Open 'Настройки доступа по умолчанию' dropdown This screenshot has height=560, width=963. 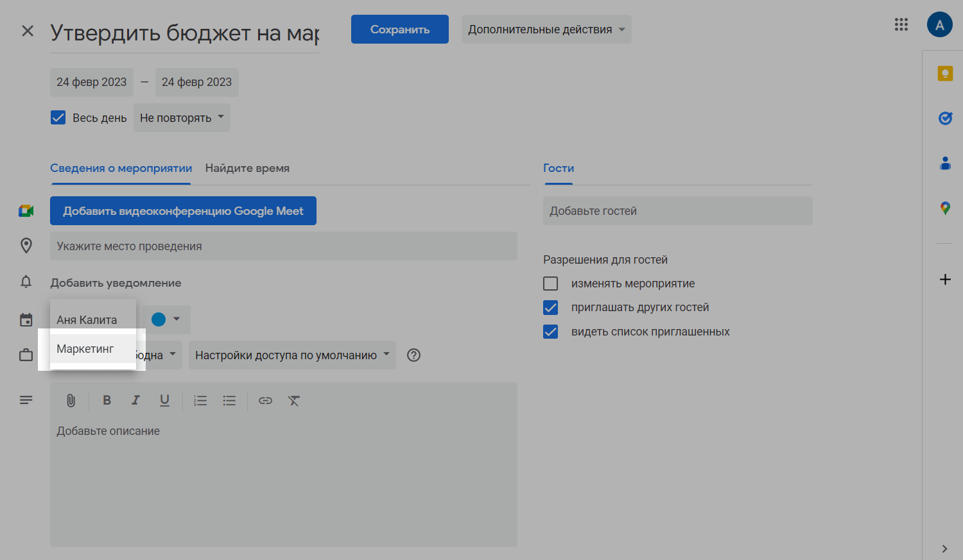292,355
